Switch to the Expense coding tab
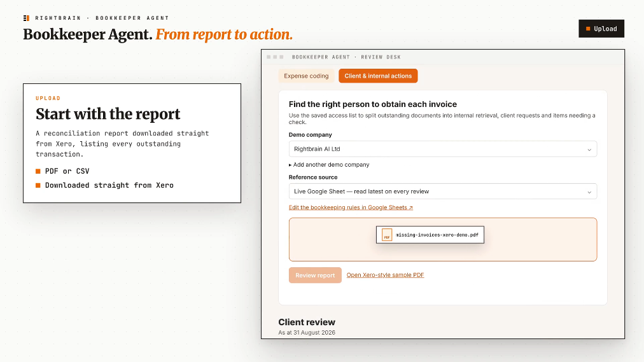The height and width of the screenshot is (362, 644). tap(306, 76)
